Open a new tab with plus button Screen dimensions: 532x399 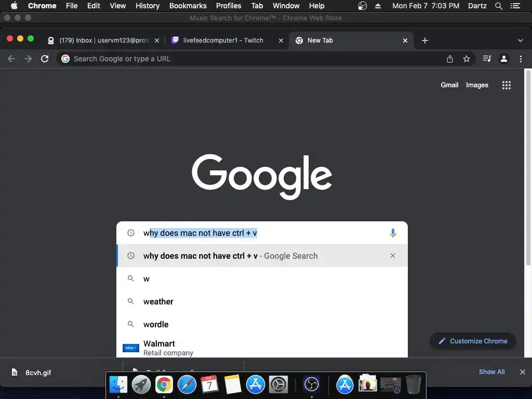pyautogui.click(x=425, y=41)
